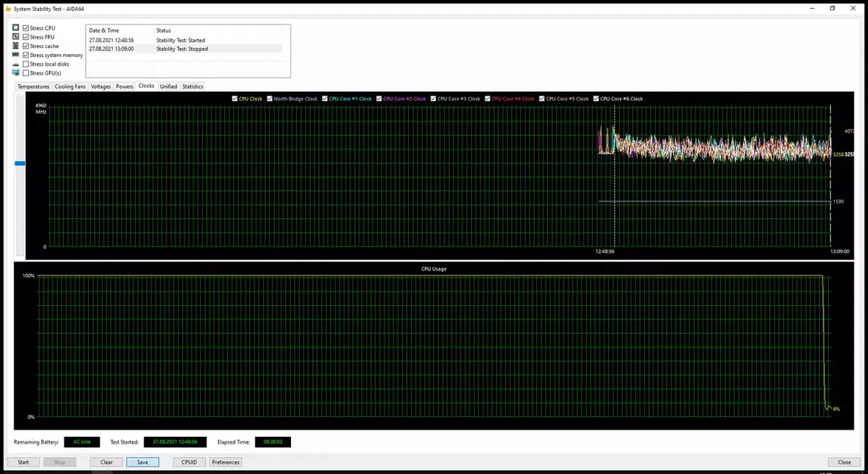Switch to the Unified tab
The image size is (868, 474).
coord(168,87)
